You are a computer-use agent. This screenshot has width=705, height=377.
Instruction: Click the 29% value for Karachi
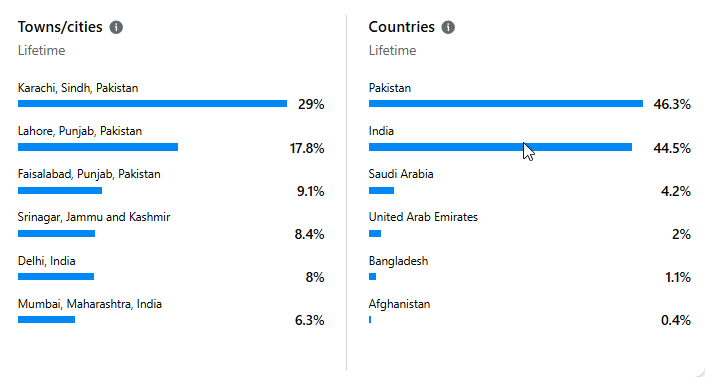click(311, 104)
